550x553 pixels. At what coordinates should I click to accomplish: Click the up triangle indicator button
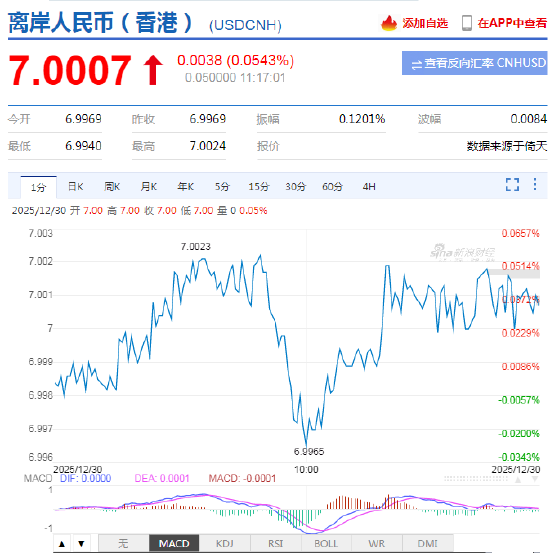62,543
